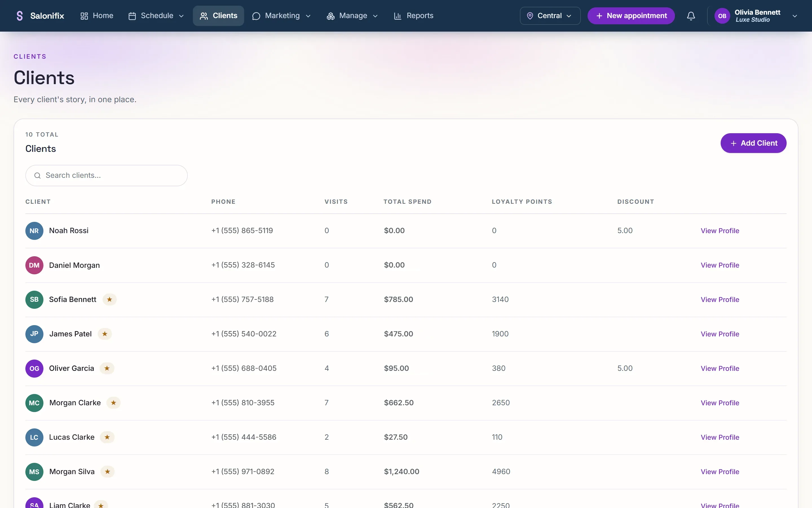Open the Reports page

pos(413,16)
